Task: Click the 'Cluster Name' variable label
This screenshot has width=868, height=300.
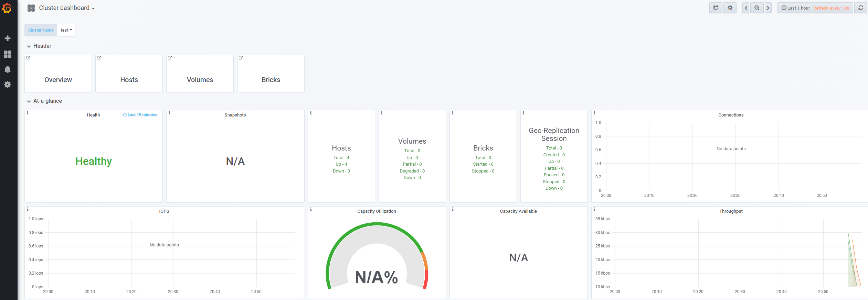Action: (x=41, y=30)
